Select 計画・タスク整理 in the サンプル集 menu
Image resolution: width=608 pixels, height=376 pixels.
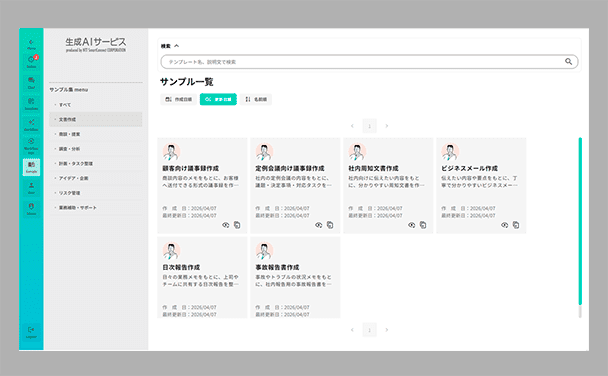pos(96,164)
